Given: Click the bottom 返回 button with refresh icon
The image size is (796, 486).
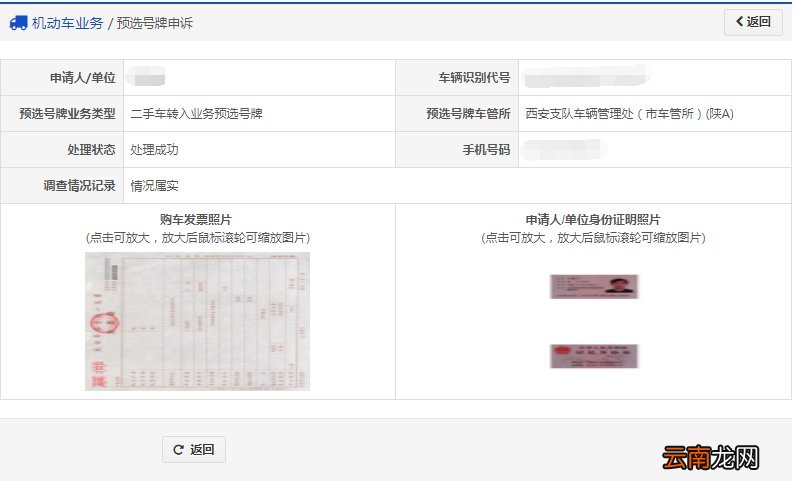Looking at the screenshot, I should click(x=194, y=449).
